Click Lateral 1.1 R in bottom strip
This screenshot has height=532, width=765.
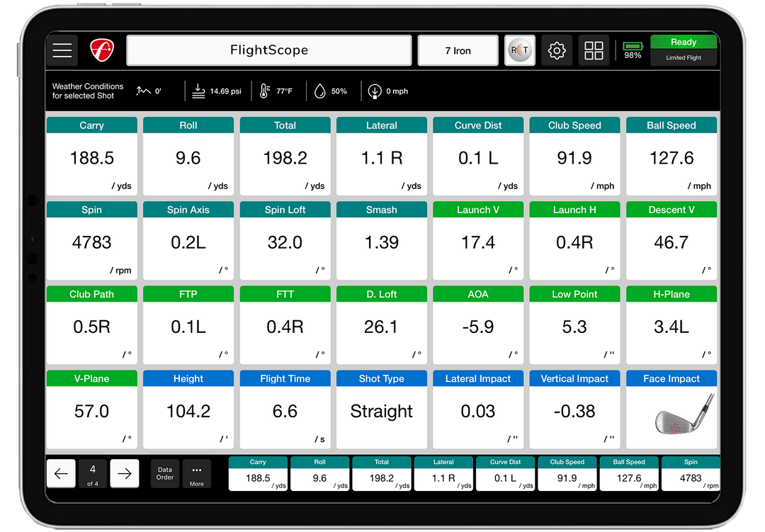coord(443,473)
